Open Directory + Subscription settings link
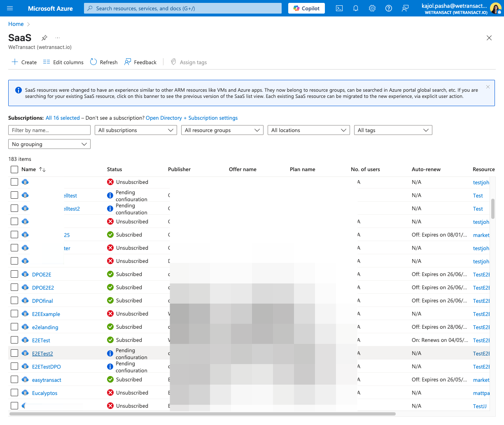Viewport: 504px width, 425px height. [192, 118]
